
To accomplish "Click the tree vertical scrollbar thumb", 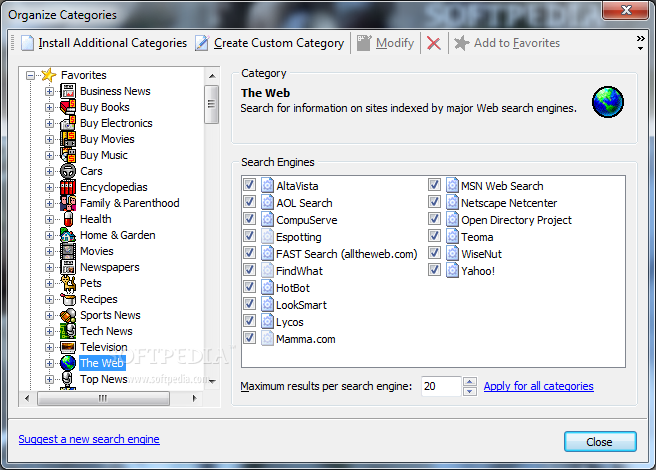I will 211,104.
